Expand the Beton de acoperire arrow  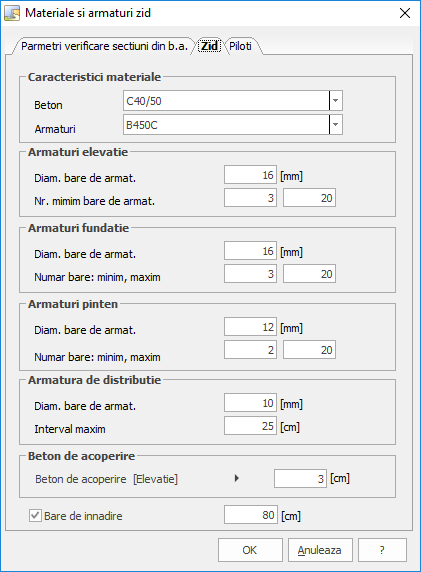(x=237, y=478)
